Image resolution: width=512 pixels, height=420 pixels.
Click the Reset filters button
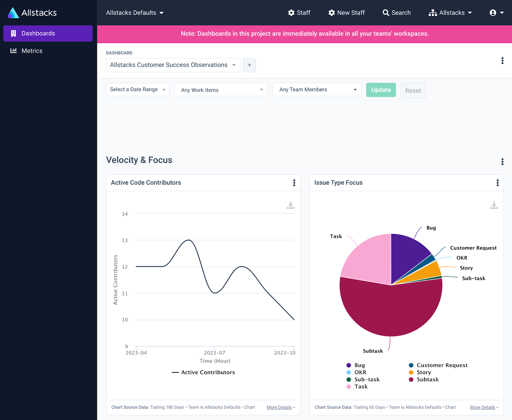click(413, 90)
